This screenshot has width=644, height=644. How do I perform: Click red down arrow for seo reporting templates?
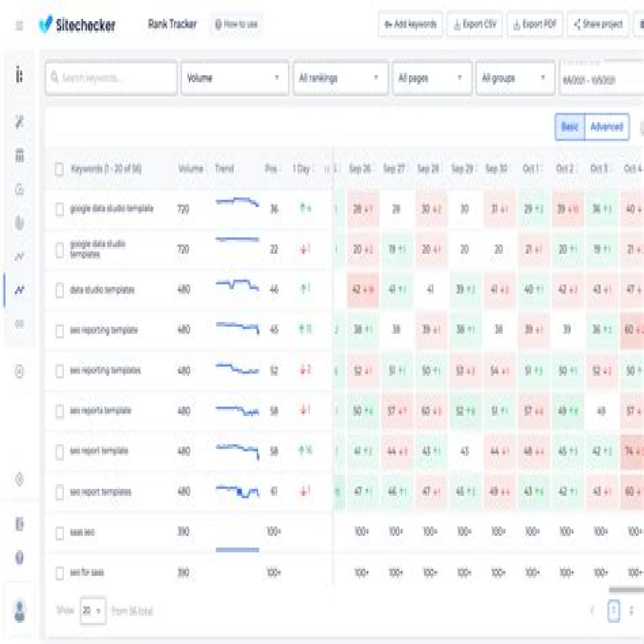[303, 369]
